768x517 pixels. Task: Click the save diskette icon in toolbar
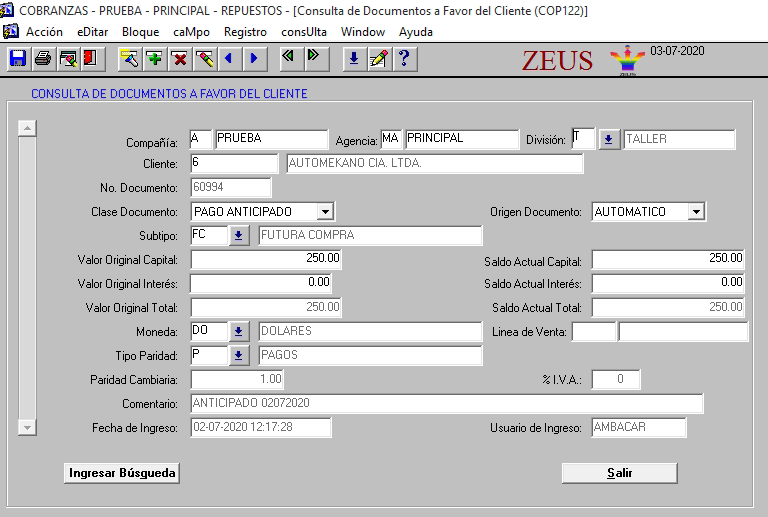click(18, 59)
